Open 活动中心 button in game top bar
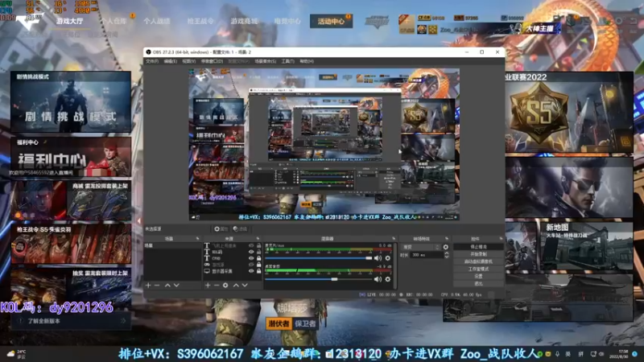Screen dimensions: 644x362 pyautogui.click(x=331, y=21)
